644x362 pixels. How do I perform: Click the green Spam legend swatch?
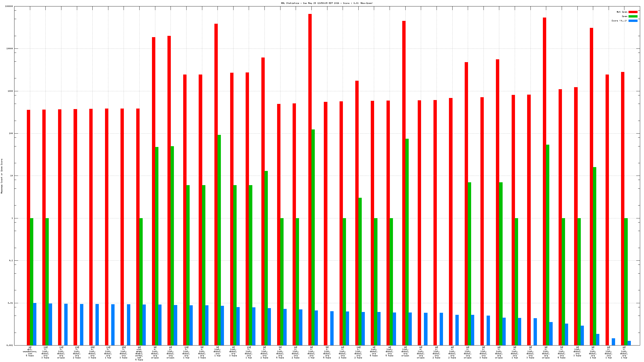[633, 16]
